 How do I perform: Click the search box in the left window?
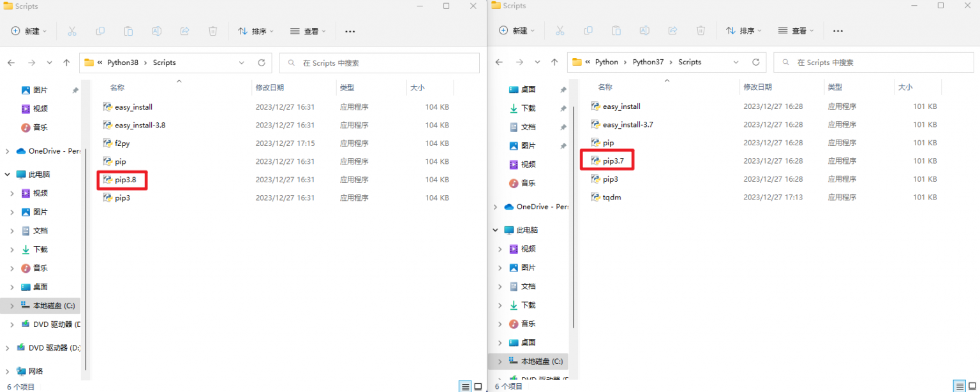point(379,62)
